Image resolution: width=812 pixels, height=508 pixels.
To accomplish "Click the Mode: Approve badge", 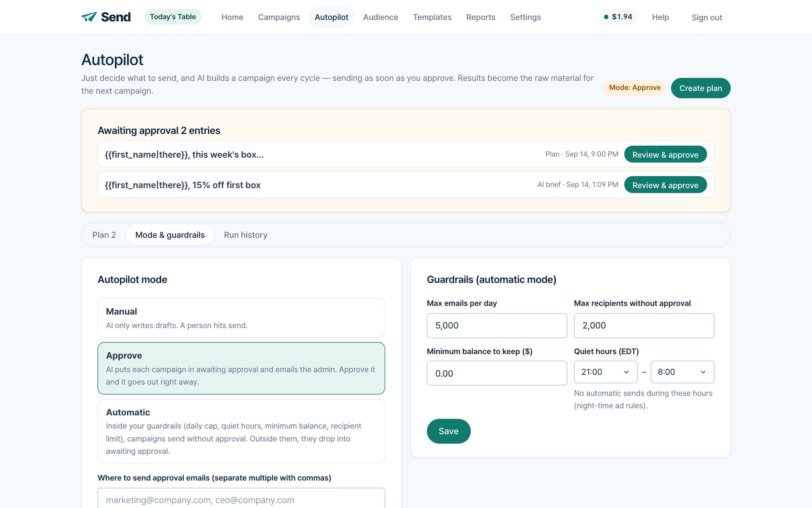I will [x=635, y=88].
